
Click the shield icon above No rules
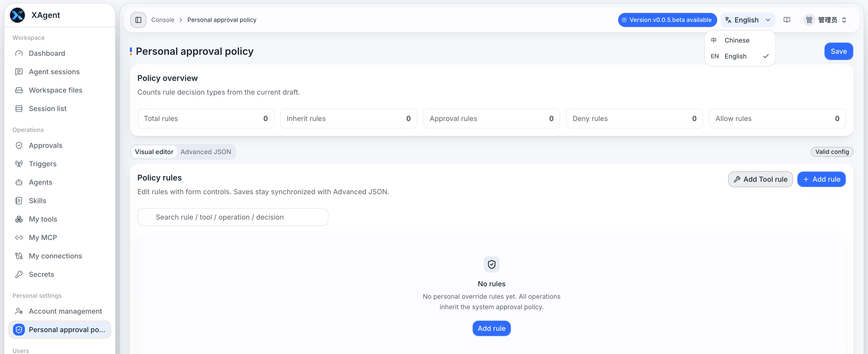[492, 264]
